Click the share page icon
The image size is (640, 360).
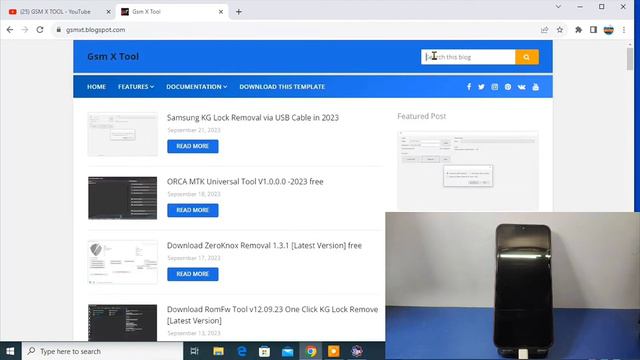[544, 30]
